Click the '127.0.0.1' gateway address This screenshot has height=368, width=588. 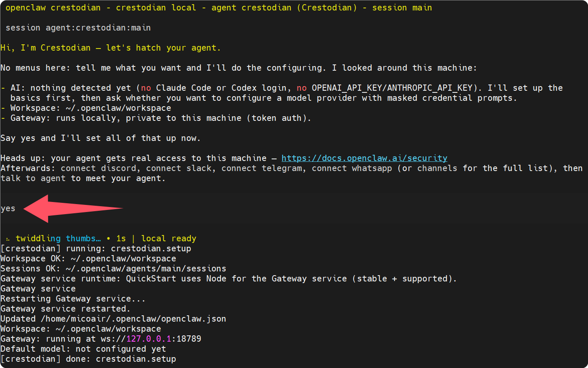click(x=149, y=339)
